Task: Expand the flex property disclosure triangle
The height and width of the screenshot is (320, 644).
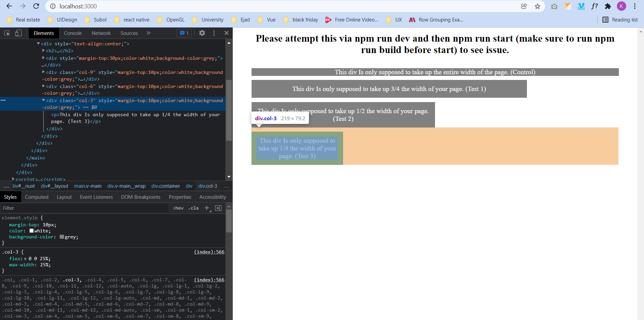Action: pos(26,259)
